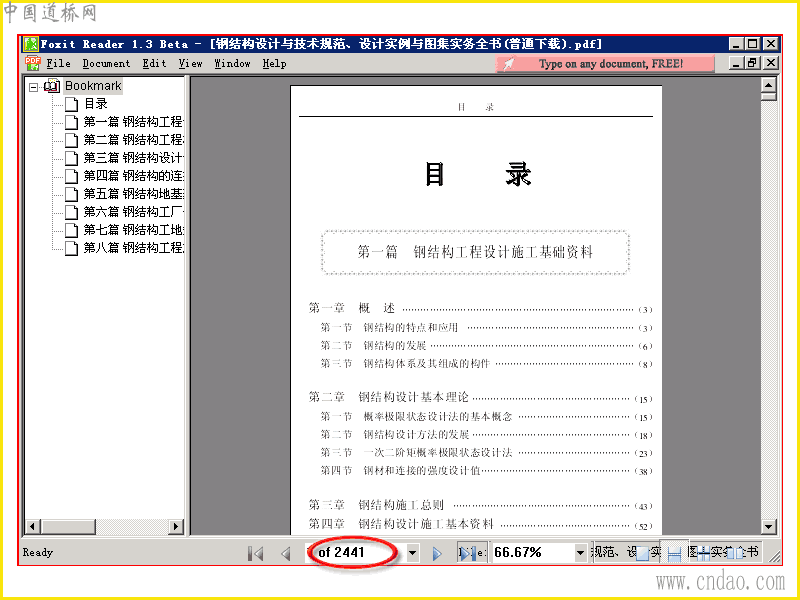Advance to next page arrow
The width and height of the screenshot is (800, 600).
coord(437,553)
